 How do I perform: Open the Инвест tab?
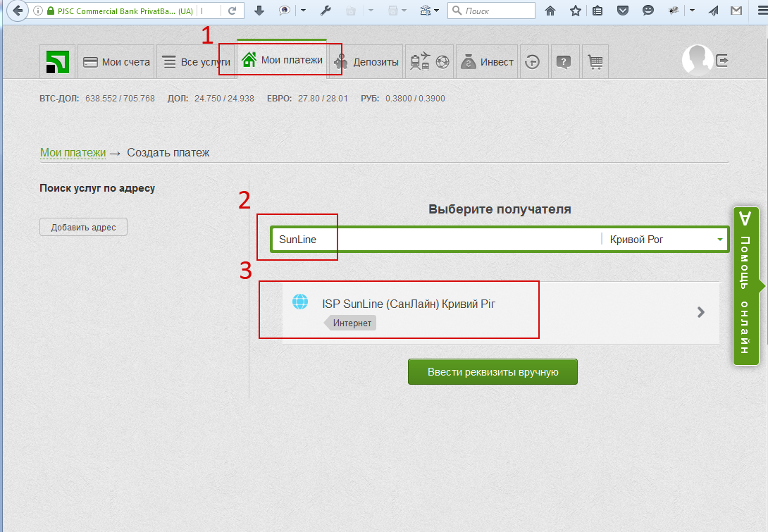click(487, 62)
